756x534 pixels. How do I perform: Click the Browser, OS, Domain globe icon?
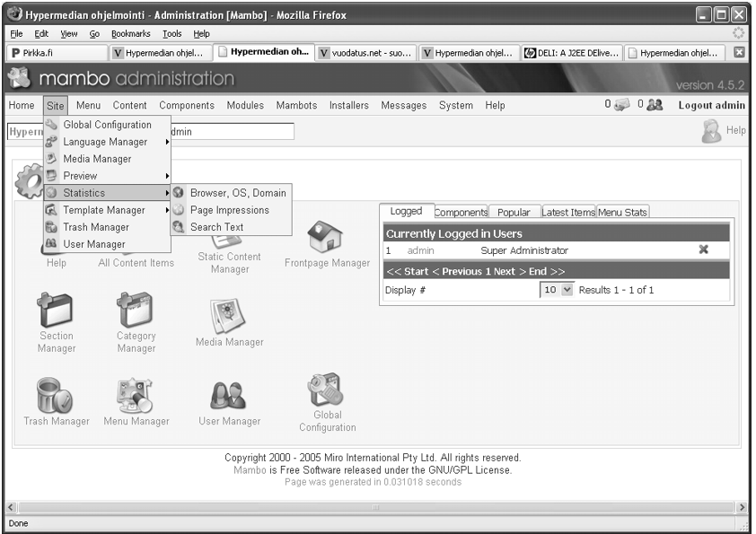pos(179,192)
